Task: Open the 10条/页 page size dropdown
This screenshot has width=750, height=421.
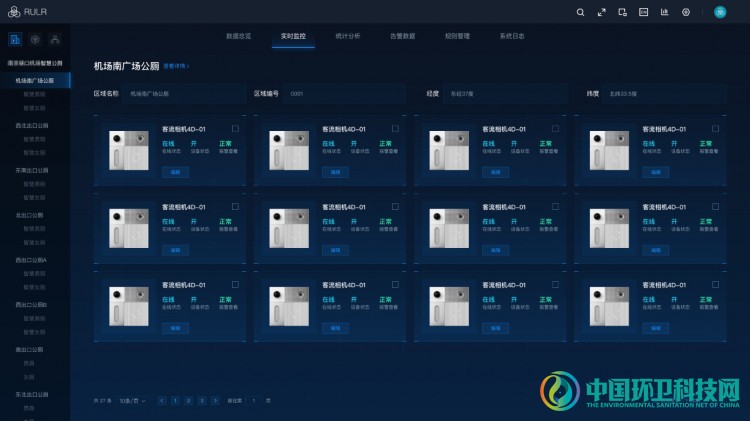Action: pyautogui.click(x=132, y=400)
